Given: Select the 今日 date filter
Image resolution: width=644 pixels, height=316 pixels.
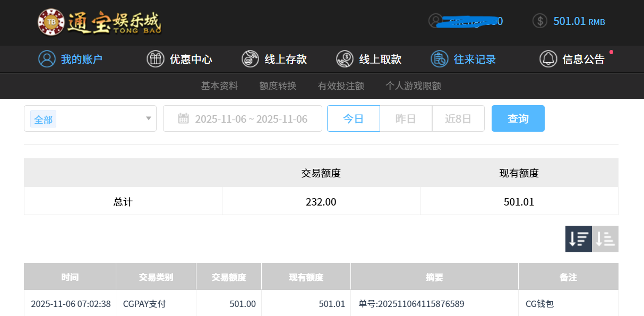Looking at the screenshot, I should (353, 118).
